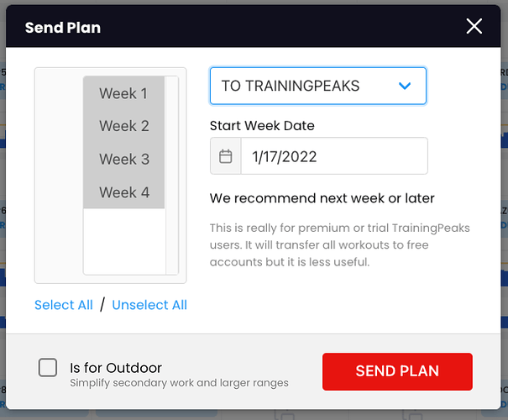Open the TO TRAININGPEAKS destination dropdown
Screen dimensions: 508x420
pyautogui.click(x=318, y=86)
